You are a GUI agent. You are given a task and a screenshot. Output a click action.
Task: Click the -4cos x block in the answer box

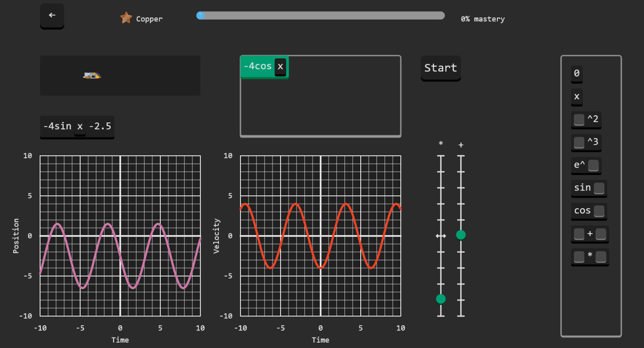(257, 67)
